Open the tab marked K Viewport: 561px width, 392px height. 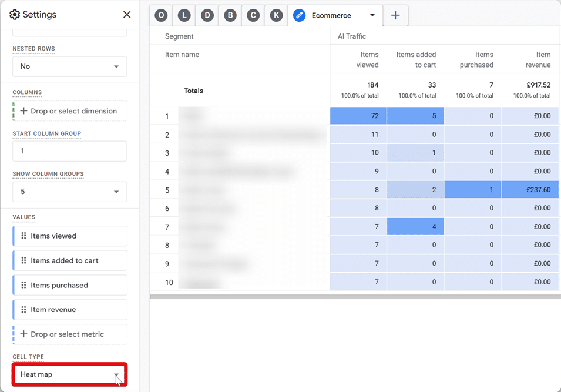[276, 15]
